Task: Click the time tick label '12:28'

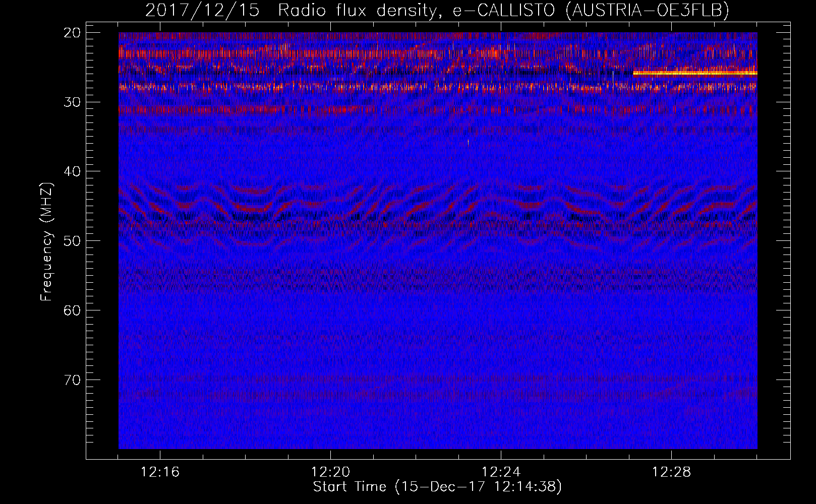Action: [671, 472]
